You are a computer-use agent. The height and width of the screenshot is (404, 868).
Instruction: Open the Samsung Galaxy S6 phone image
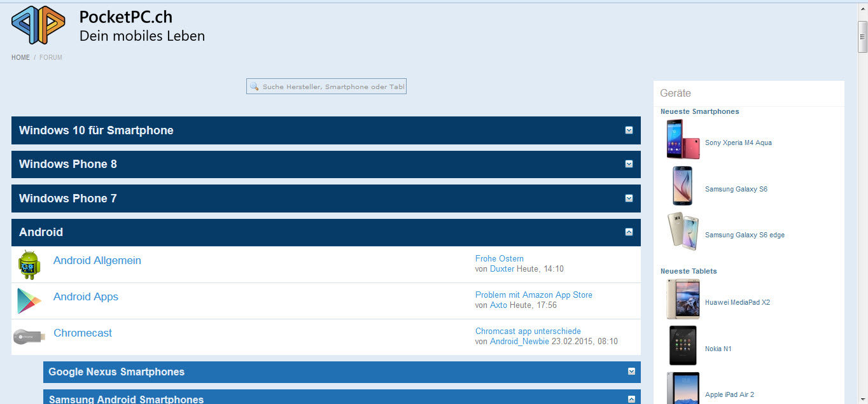click(x=683, y=186)
